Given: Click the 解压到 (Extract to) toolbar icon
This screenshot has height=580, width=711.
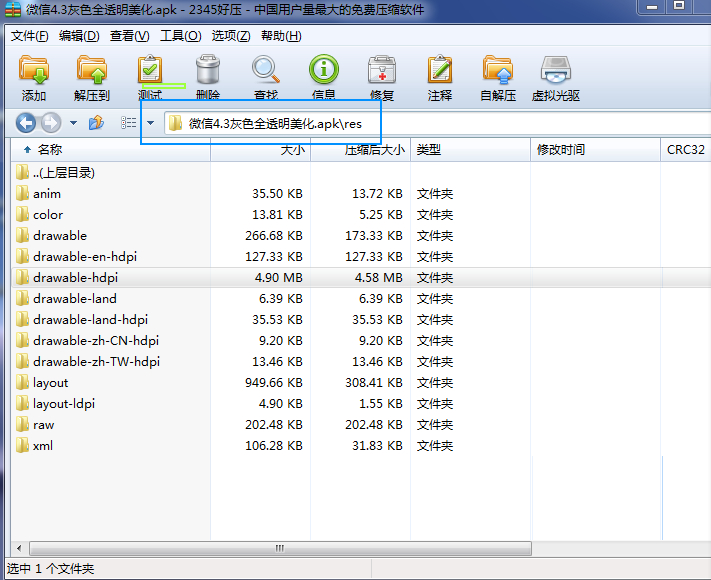Looking at the screenshot, I should 92,70.
